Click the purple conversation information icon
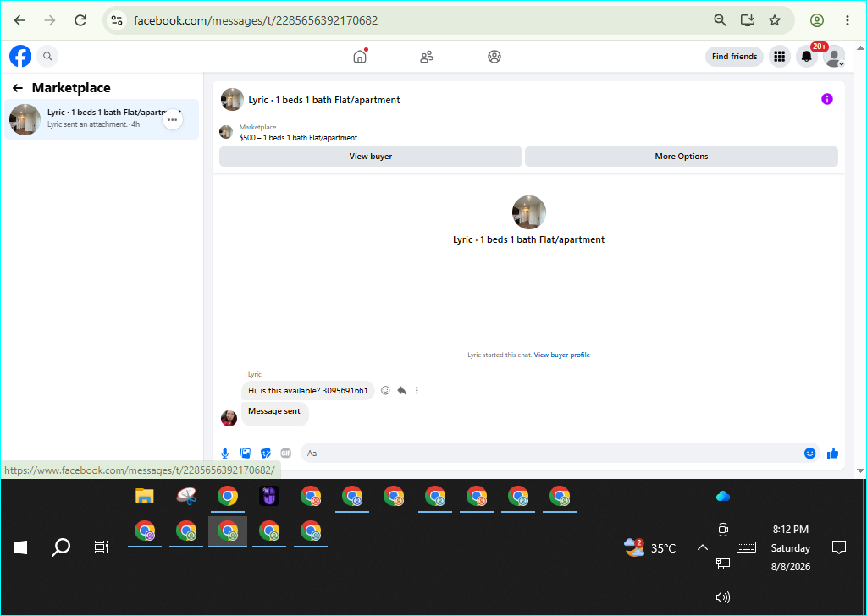Screen dimensions: 867x616 (827, 99)
